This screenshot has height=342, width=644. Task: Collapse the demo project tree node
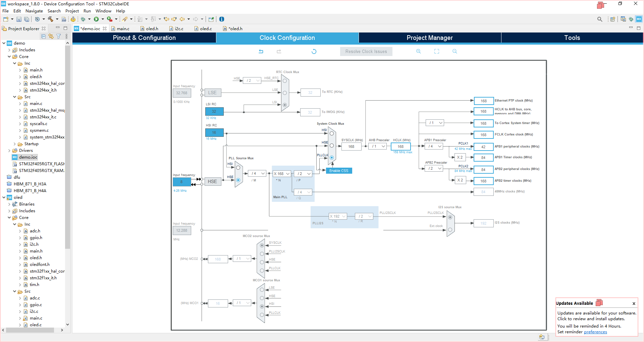[4, 43]
